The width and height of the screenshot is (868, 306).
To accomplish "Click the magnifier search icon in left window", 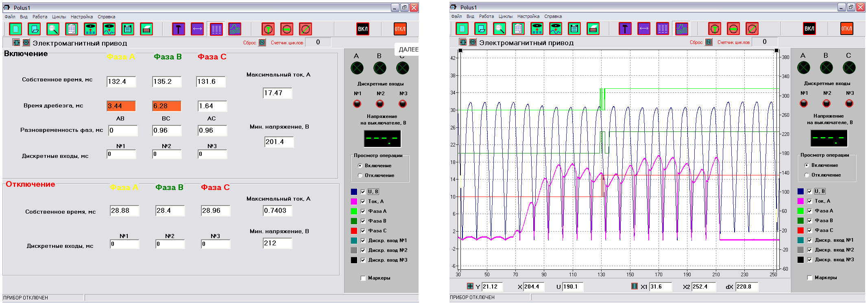I will coord(53,29).
